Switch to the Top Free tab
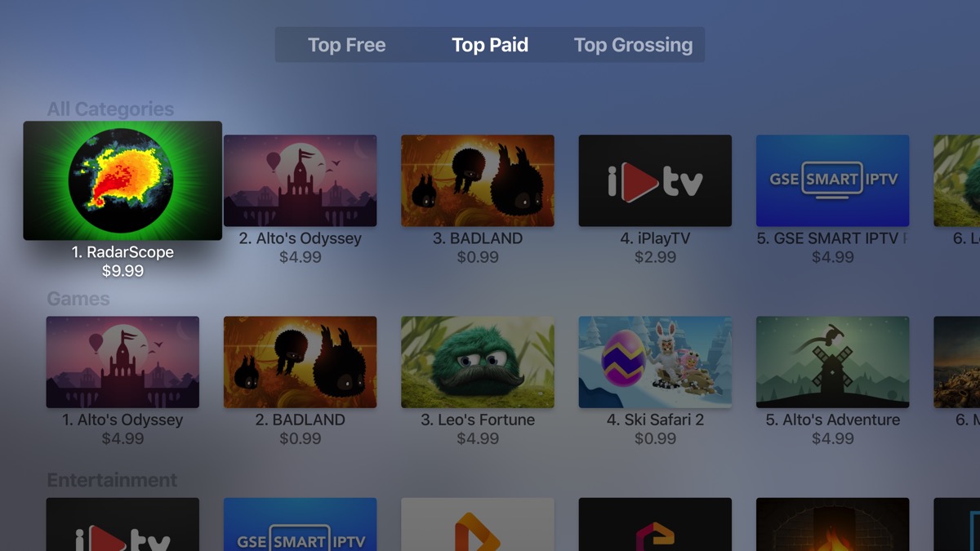Screen dimensions: 980x551 346,45
